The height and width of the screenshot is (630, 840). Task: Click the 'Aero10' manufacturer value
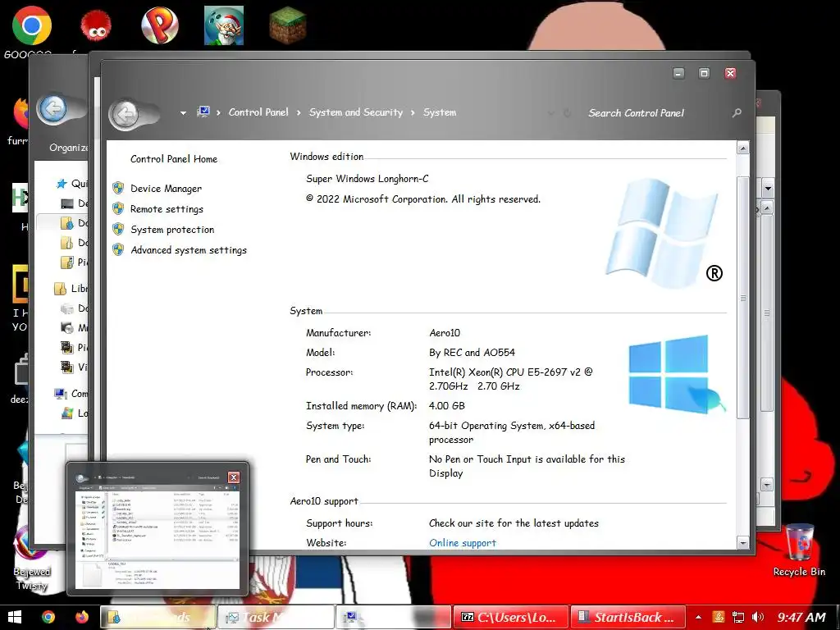(445, 333)
